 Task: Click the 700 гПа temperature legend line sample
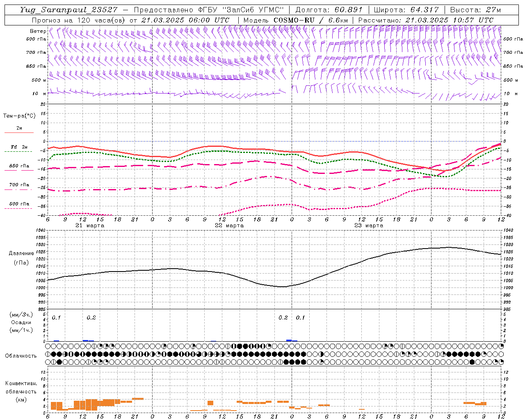[x=18, y=189]
